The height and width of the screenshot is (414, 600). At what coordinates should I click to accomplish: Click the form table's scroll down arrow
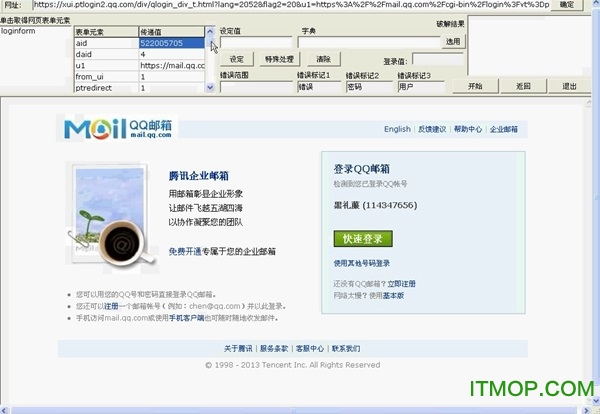coord(210,87)
